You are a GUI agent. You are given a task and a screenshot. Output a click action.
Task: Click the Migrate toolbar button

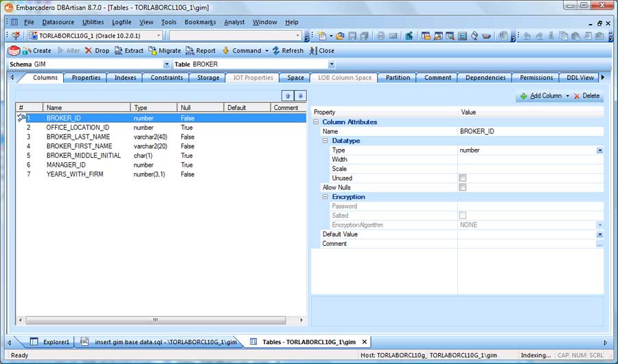164,50
